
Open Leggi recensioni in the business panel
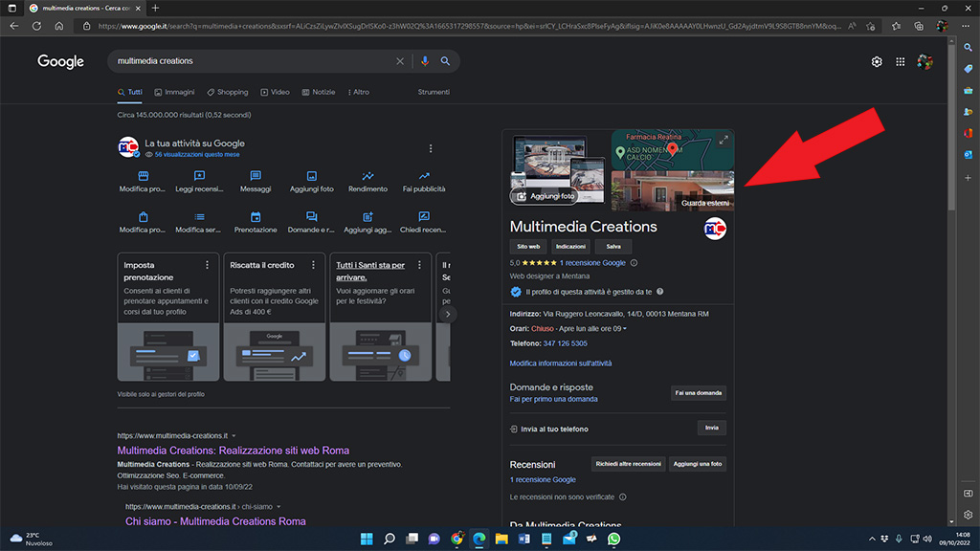pos(199,181)
